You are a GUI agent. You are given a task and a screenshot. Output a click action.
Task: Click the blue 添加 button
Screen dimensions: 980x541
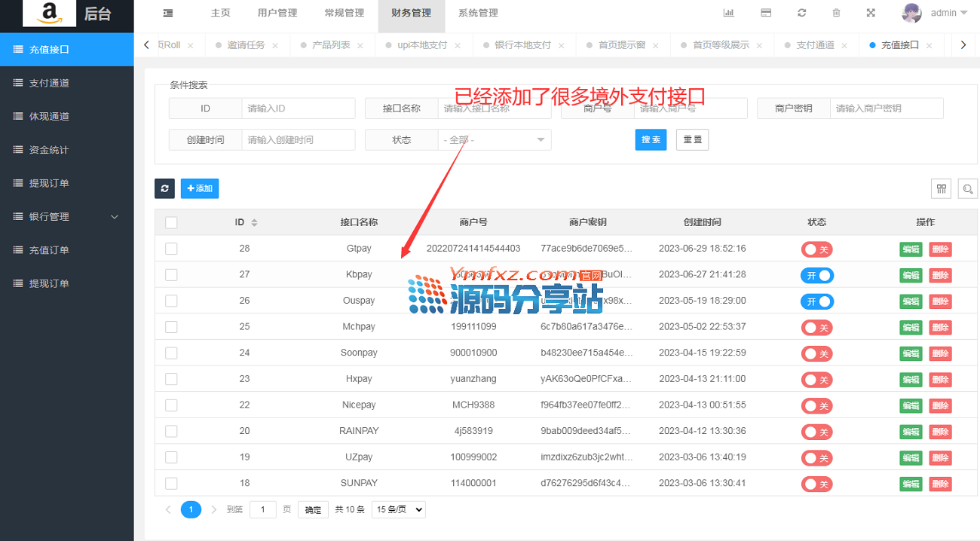200,188
